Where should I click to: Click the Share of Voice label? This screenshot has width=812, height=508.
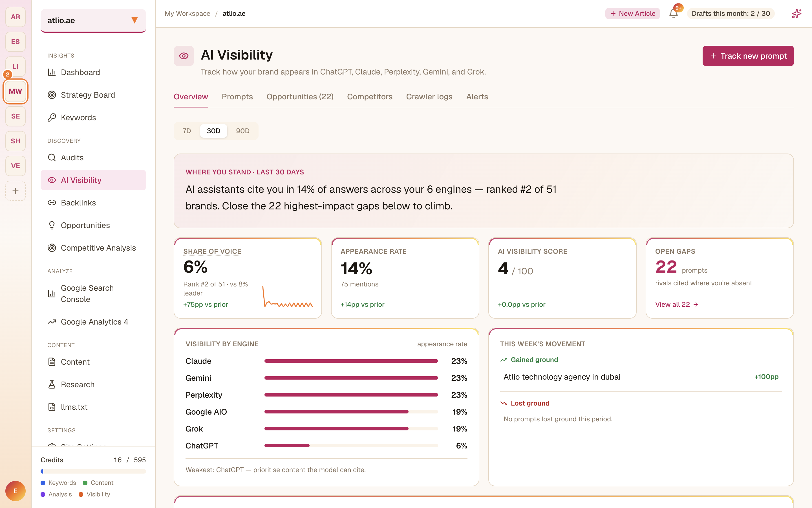pyautogui.click(x=212, y=251)
